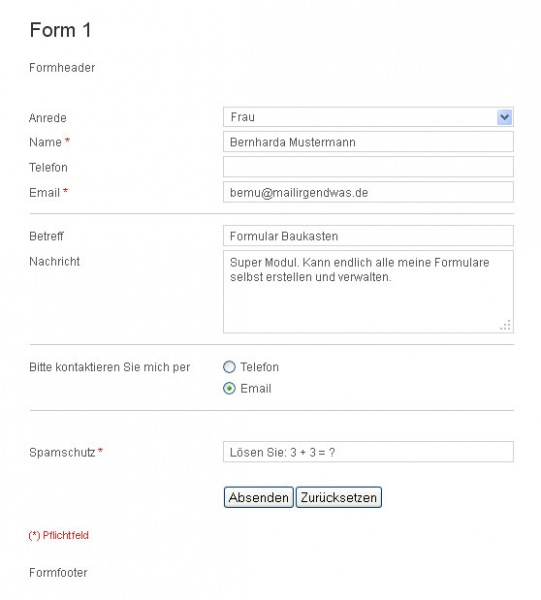Select the Telefon radio button
The image size is (541, 600).
(x=229, y=367)
